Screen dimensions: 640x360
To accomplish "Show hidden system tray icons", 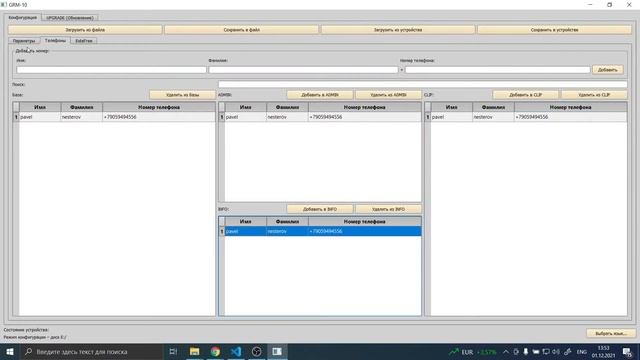I will tap(506, 351).
